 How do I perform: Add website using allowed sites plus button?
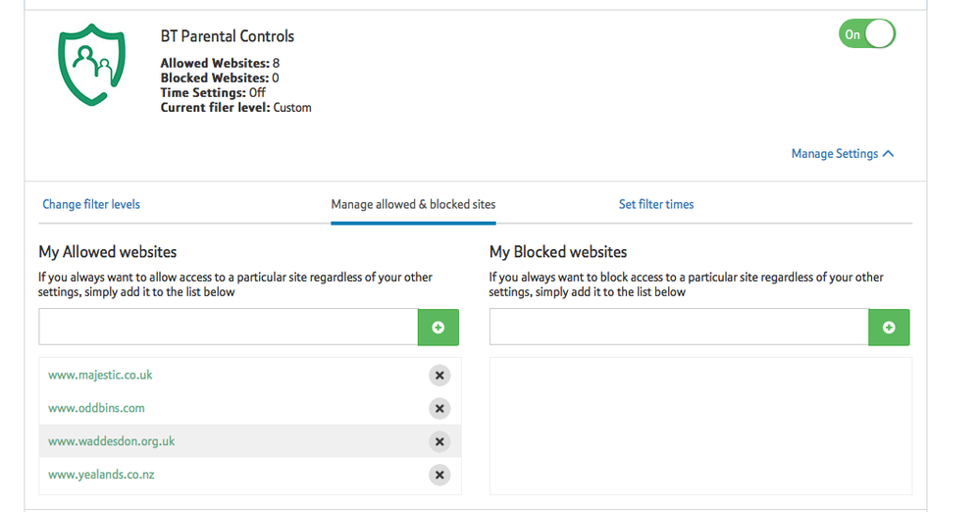[438, 327]
